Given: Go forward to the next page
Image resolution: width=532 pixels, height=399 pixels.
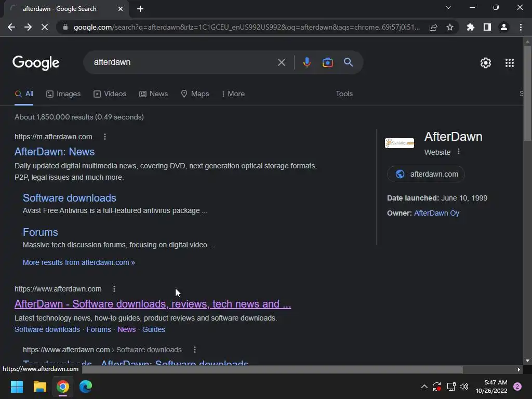Looking at the screenshot, I should point(28,27).
